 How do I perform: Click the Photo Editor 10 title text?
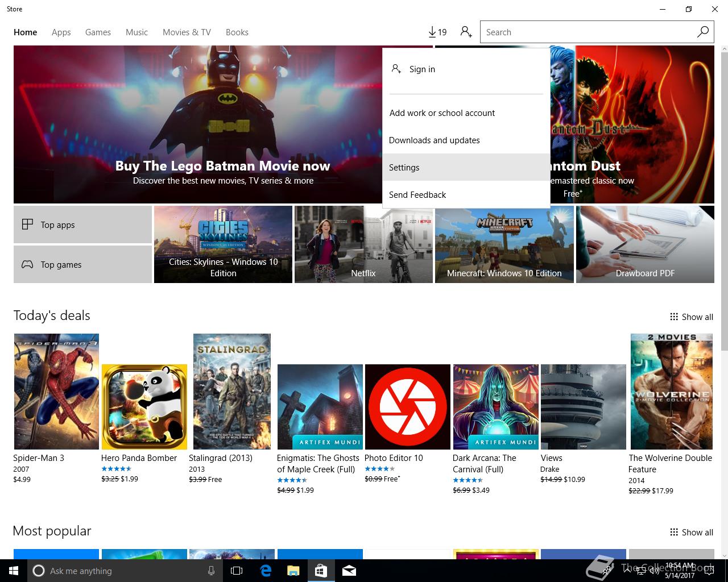click(x=394, y=458)
